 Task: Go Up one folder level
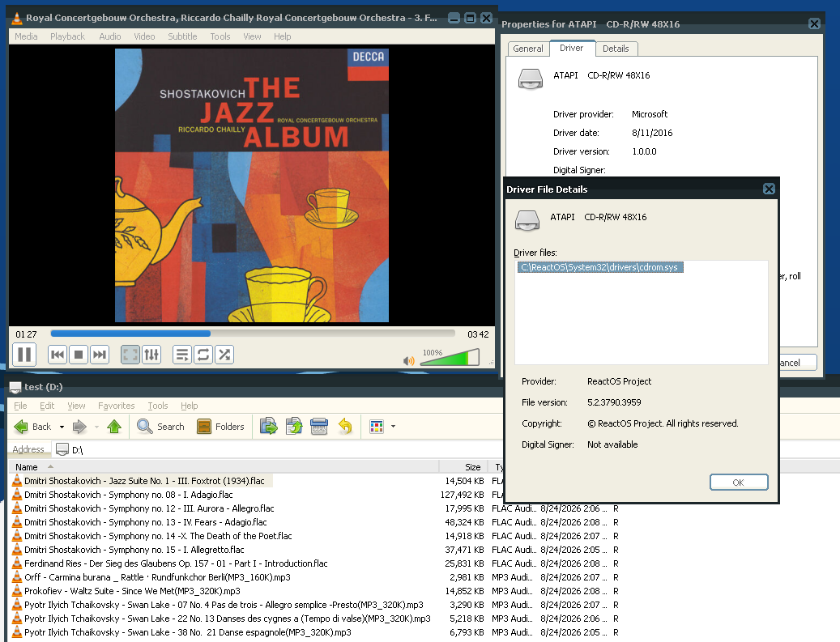coord(114,427)
